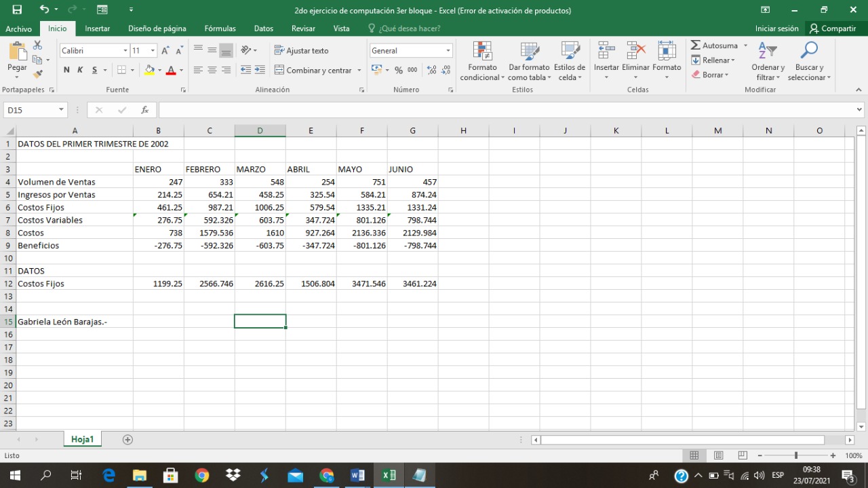Open the Archivo tab
The image size is (868, 488).
18,29
